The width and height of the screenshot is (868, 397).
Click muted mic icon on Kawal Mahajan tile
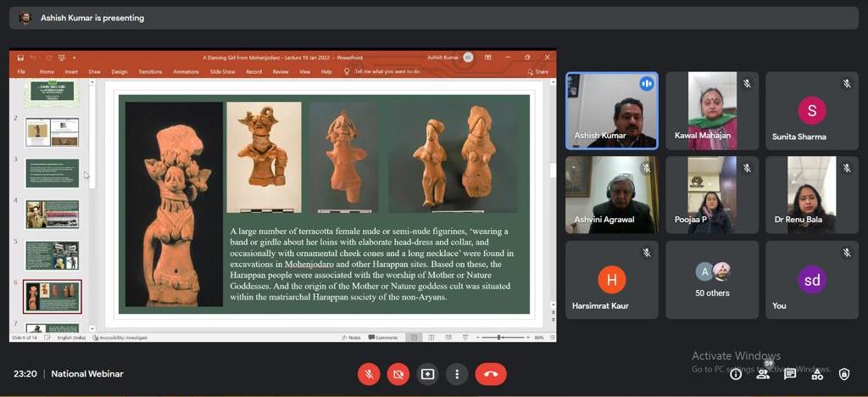point(747,84)
